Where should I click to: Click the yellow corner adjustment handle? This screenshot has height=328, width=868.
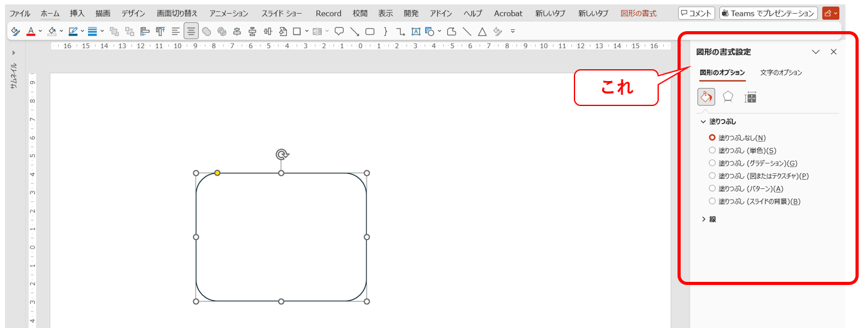click(217, 173)
